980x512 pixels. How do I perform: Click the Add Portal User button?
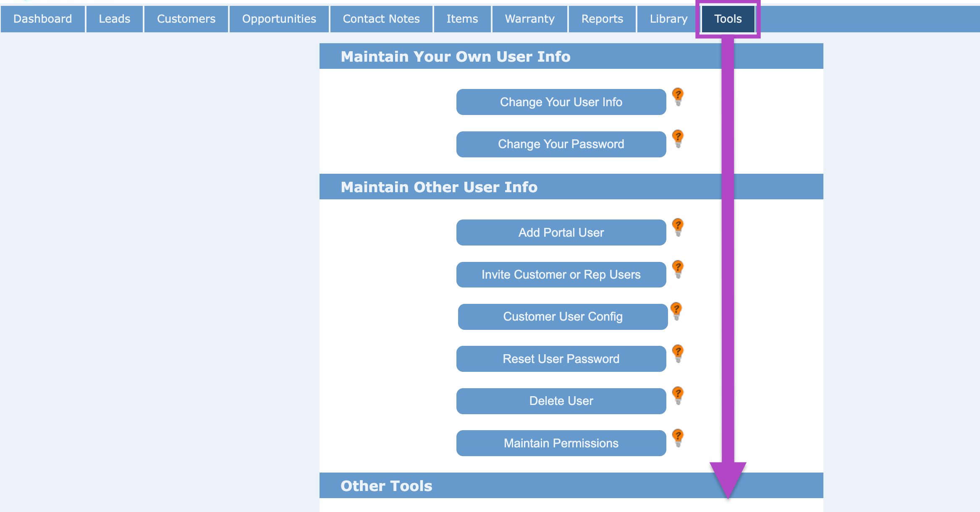(x=561, y=232)
